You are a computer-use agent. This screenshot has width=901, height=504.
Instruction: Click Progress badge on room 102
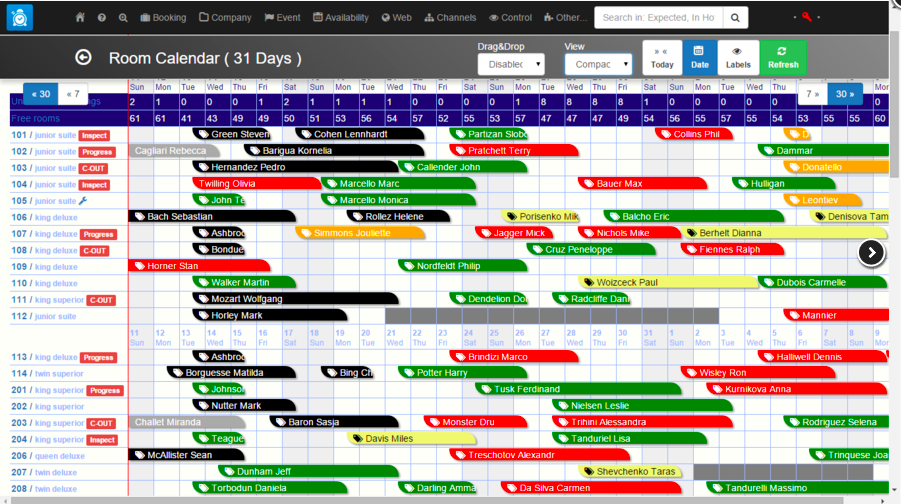pos(97,152)
